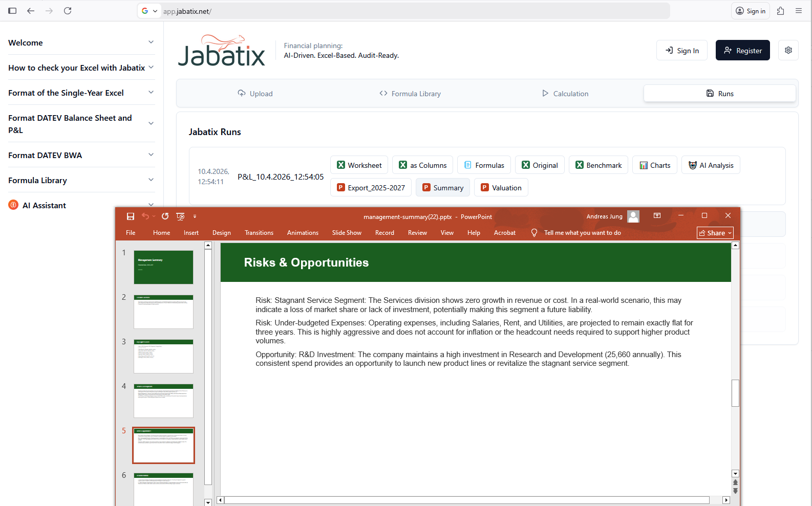Viewport: 812px width, 506px height.
Task: Reload the Jabatix page
Action: 68,11
